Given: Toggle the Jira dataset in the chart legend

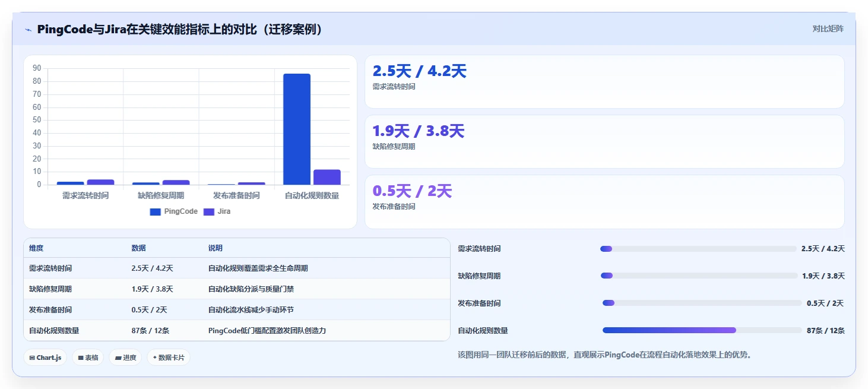Looking at the screenshot, I should coord(217,211).
